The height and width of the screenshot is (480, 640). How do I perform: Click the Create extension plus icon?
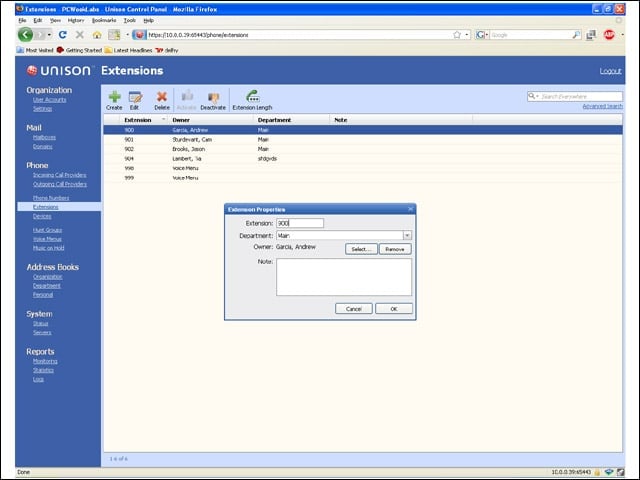114,97
